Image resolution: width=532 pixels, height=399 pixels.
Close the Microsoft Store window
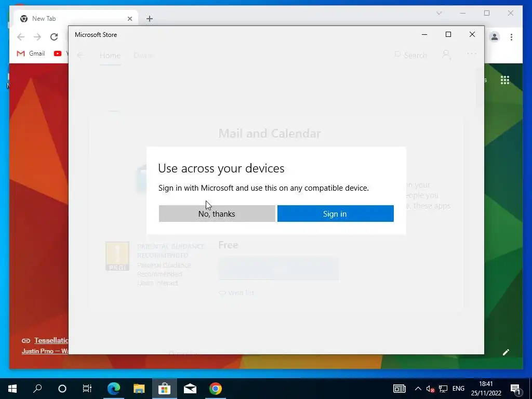(x=472, y=34)
